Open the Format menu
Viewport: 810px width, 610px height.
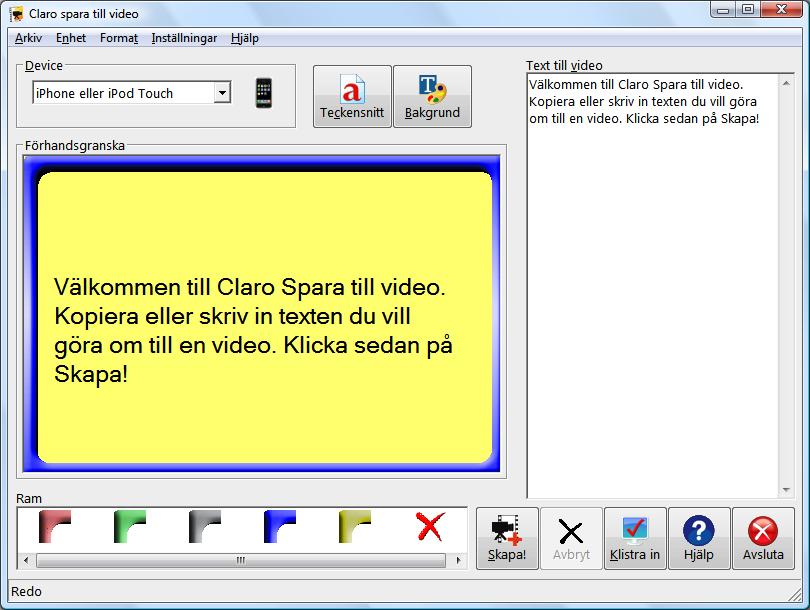[x=119, y=38]
